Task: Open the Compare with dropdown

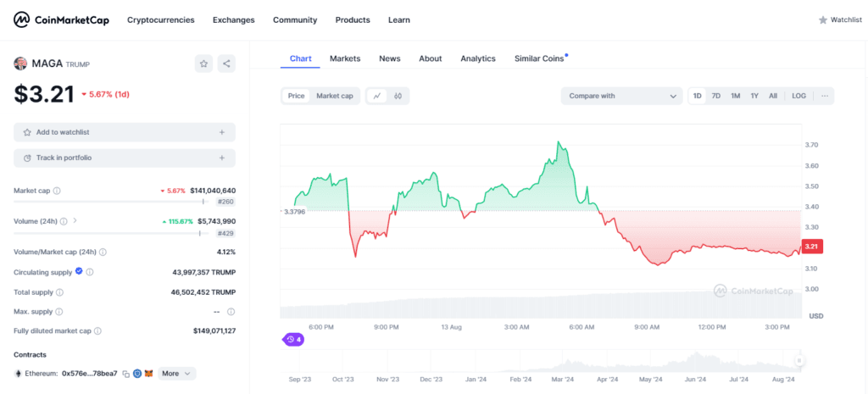Action: [621, 96]
